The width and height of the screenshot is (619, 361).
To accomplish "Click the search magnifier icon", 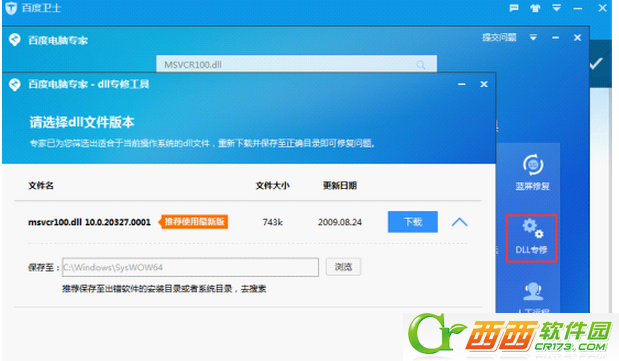I will tap(420, 65).
